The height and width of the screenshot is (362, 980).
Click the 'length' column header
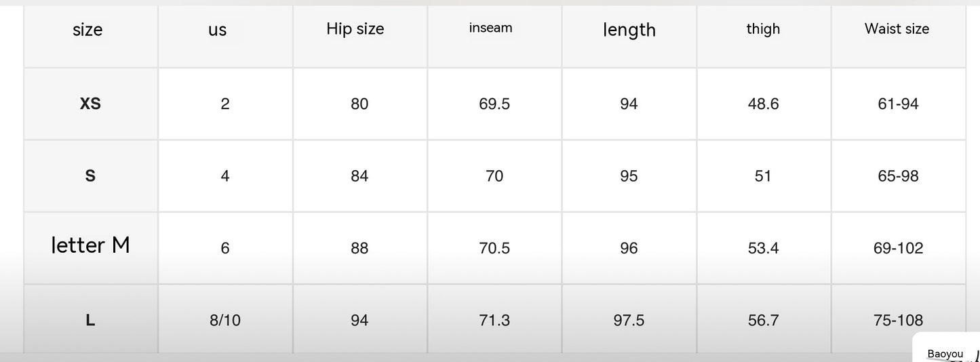629,30
